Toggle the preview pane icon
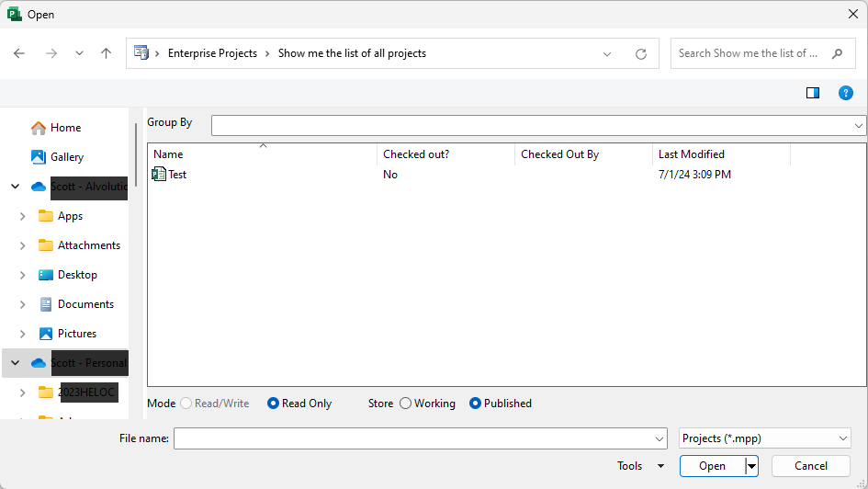The image size is (868, 489). (x=813, y=93)
